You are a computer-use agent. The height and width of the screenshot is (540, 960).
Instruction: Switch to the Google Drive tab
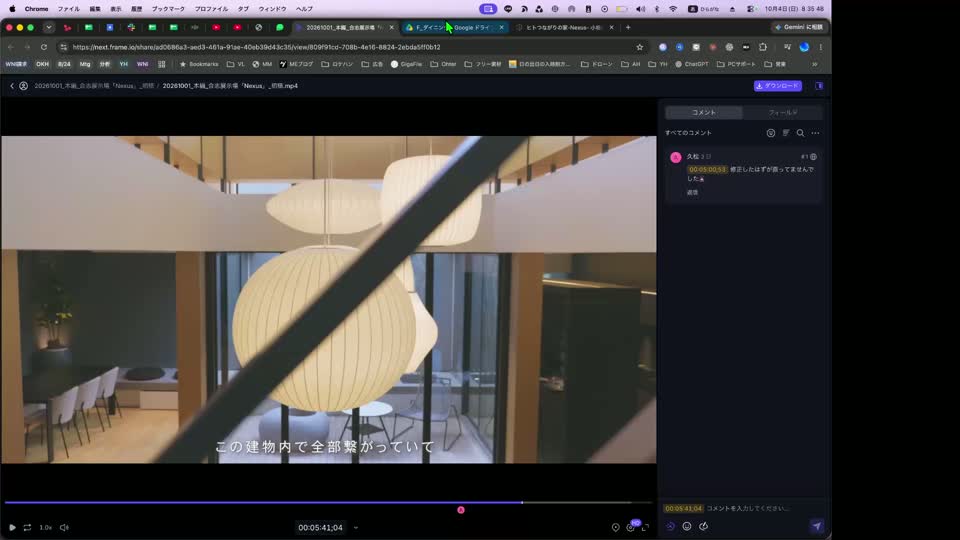tap(454, 28)
